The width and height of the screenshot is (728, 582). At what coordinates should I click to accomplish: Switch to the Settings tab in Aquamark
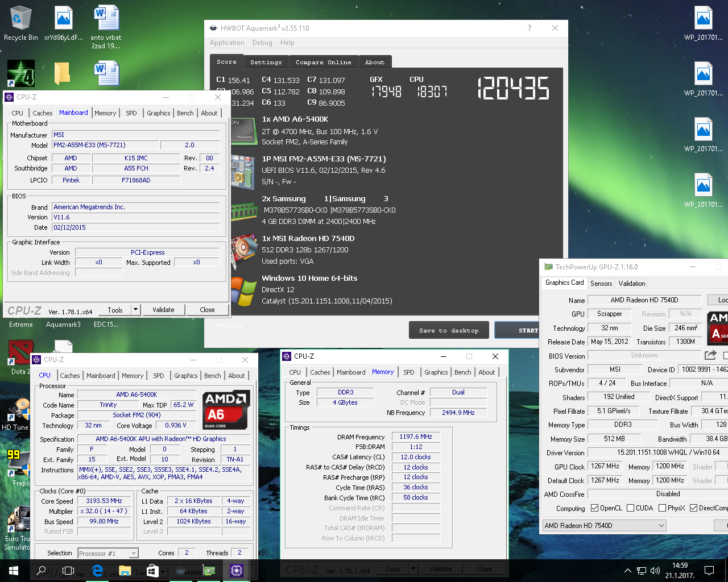tap(266, 62)
